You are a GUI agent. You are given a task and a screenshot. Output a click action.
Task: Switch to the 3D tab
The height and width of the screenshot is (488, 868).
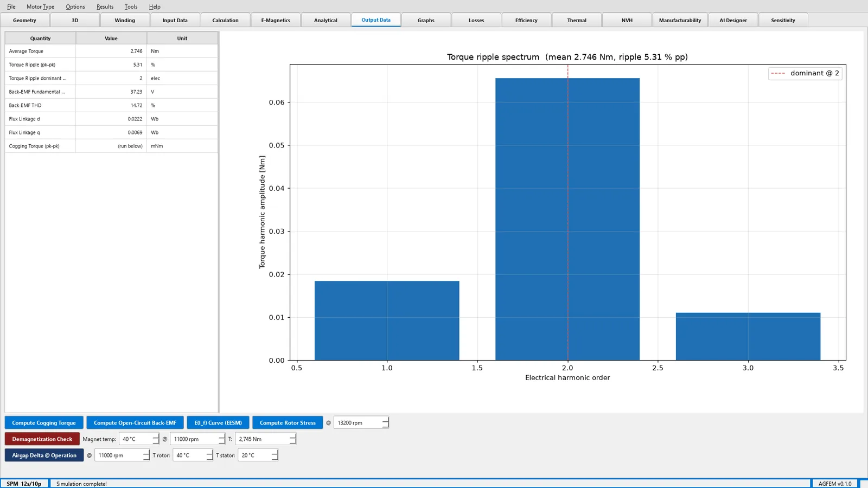[x=75, y=20]
